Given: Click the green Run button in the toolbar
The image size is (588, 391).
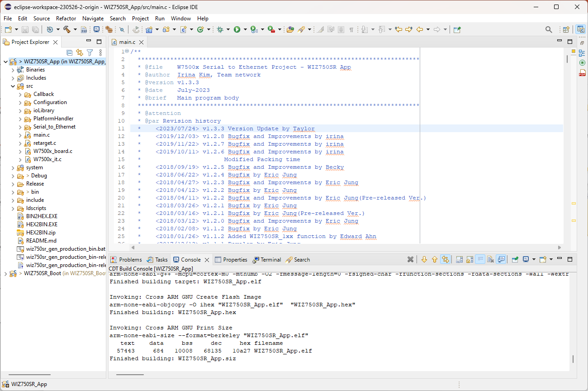Looking at the screenshot, I should pos(237,29).
